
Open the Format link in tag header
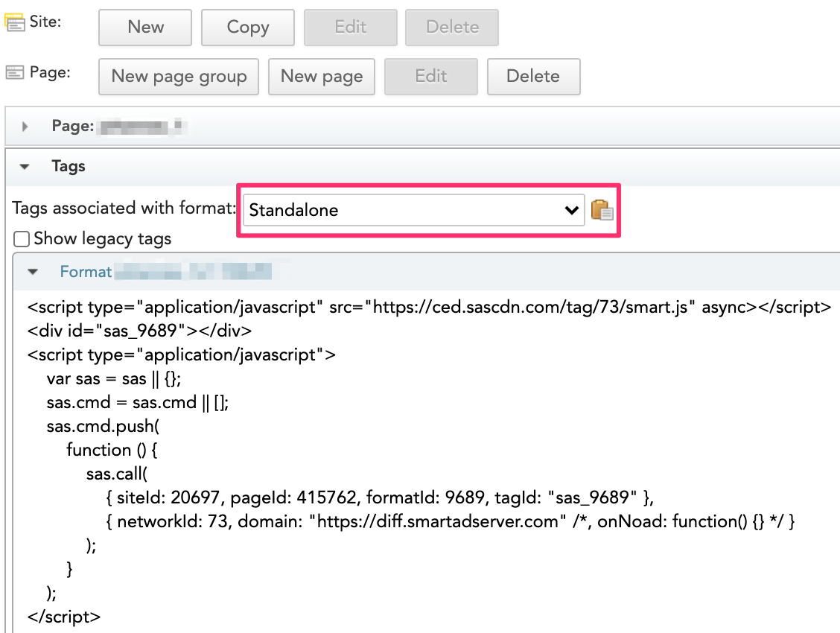click(86, 272)
